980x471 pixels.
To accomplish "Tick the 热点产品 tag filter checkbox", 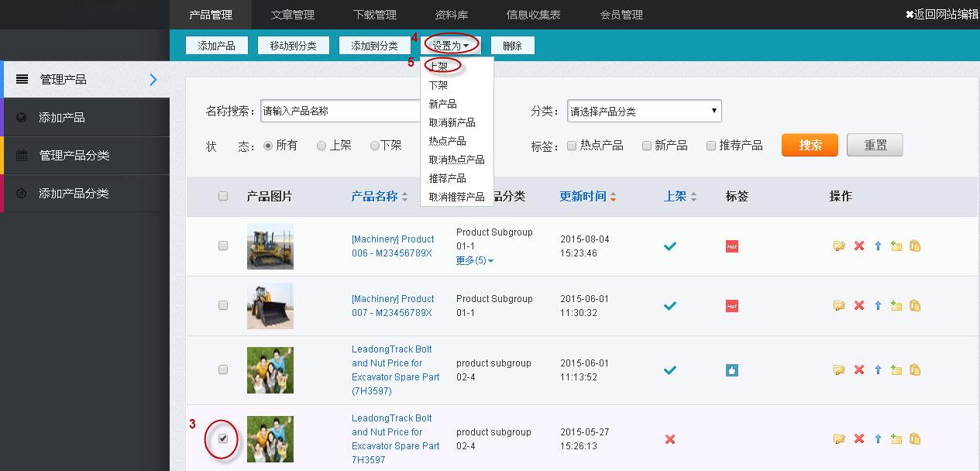I will click(x=572, y=146).
